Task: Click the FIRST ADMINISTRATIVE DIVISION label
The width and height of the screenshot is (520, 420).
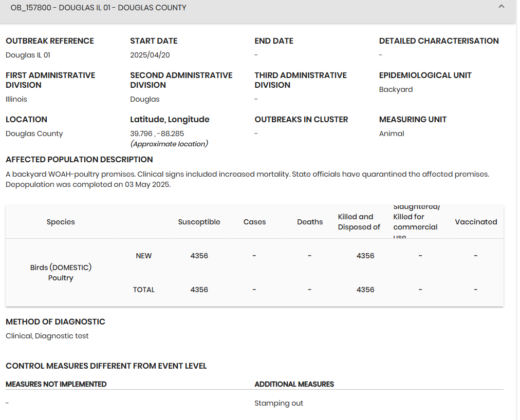Action: (x=50, y=80)
